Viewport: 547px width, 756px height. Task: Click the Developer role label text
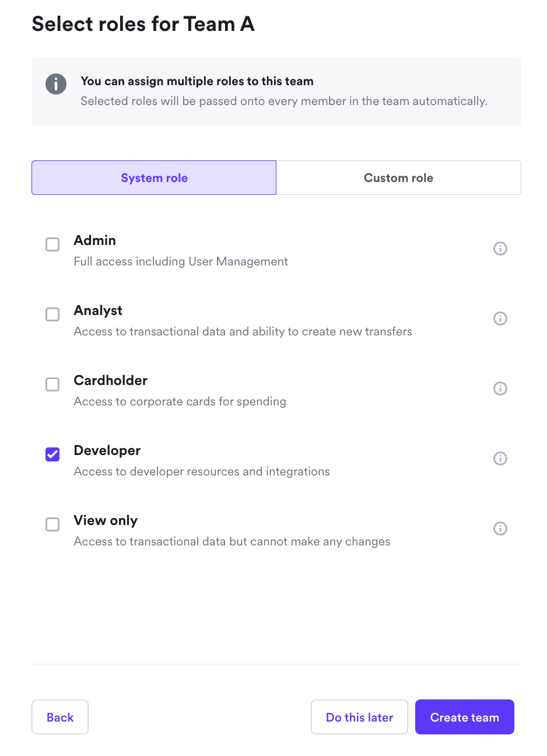[107, 450]
